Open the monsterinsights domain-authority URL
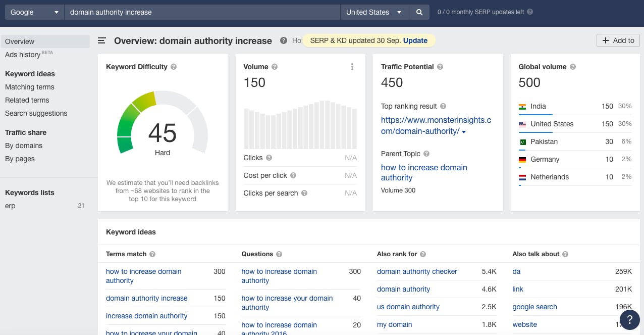Viewport: 644px width, 335px height. coord(436,126)
